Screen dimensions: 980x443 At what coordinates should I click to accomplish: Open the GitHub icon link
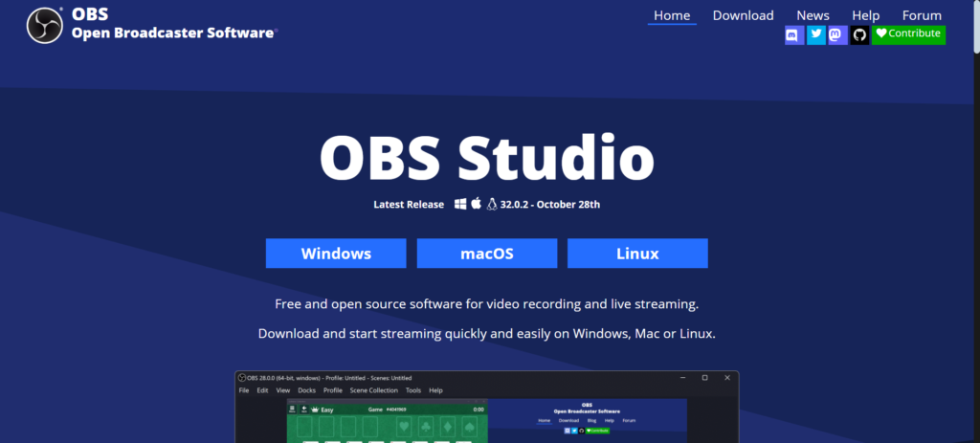tap(859, 35)
